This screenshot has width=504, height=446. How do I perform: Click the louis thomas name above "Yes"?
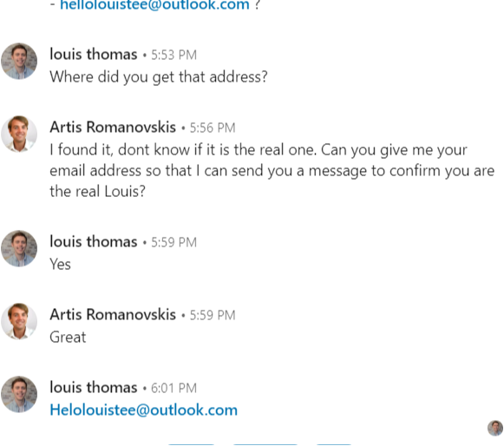point(94,241)
